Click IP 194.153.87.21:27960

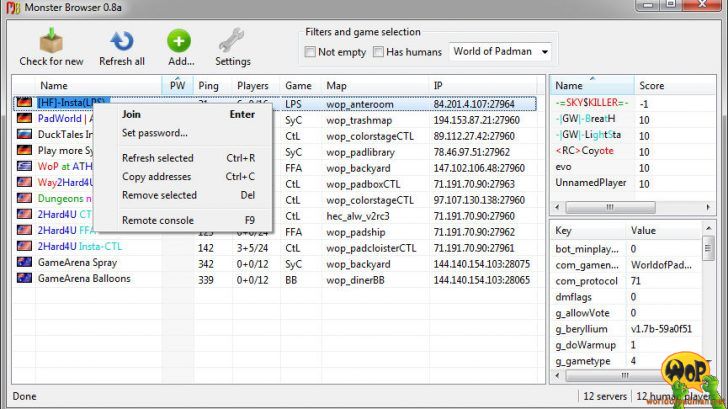[476, 120]
